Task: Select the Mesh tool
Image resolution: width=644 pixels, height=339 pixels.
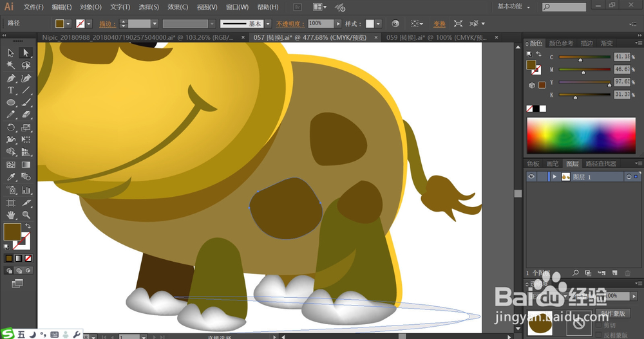Action: (11, 165)
